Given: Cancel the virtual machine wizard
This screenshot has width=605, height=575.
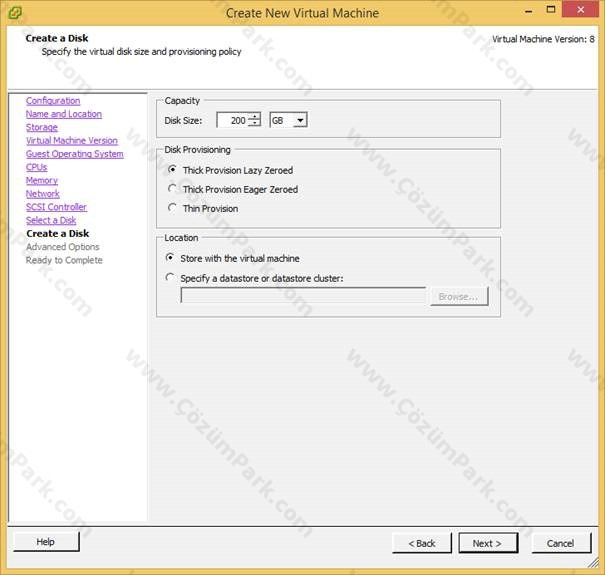Looking at the screenshot, I should pos(561,543).
